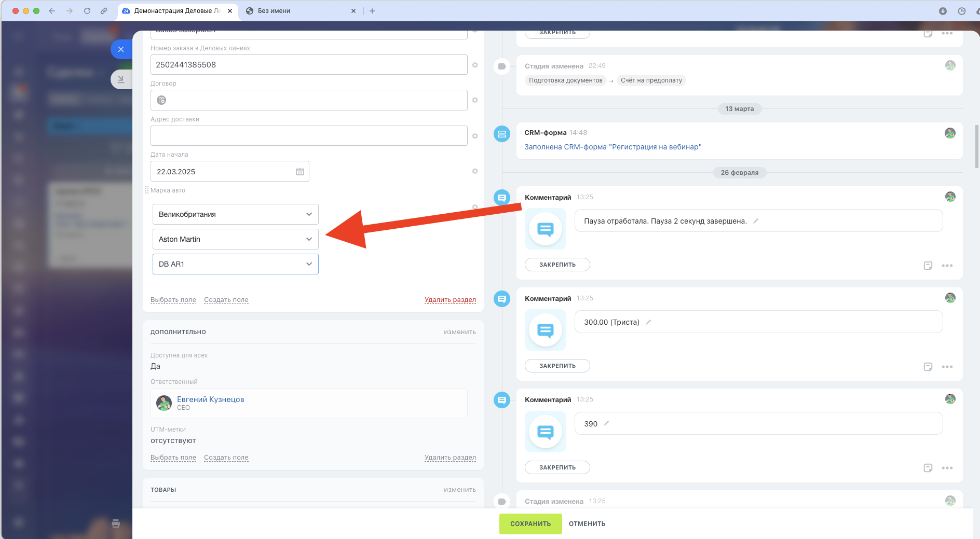Open settings gear for Договор field
Image resolution: width=980 pixels, height=539 pixels.
pyautogui.click(x=475, y=100)
